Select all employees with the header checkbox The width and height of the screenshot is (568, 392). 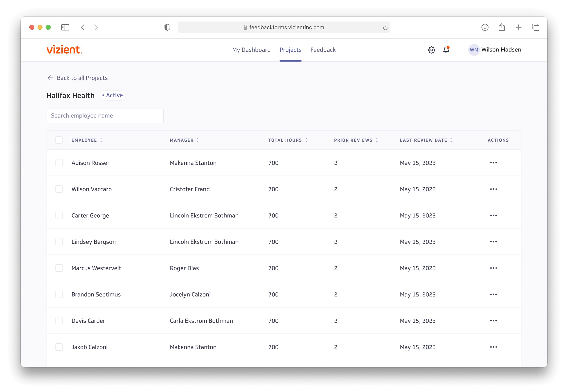(x=59, y=140)
